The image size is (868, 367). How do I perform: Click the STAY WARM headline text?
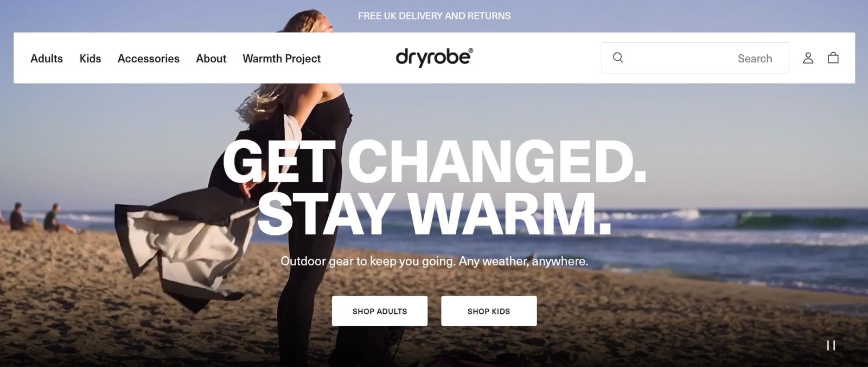434,213
